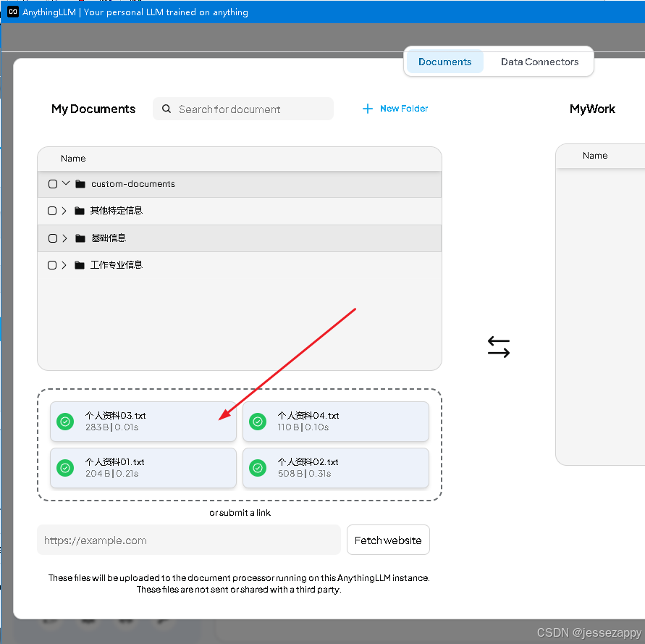Screen dimensions: 645x644
Task: Tick the custom-documents folder checkbox
Action: tap(53, 184)
